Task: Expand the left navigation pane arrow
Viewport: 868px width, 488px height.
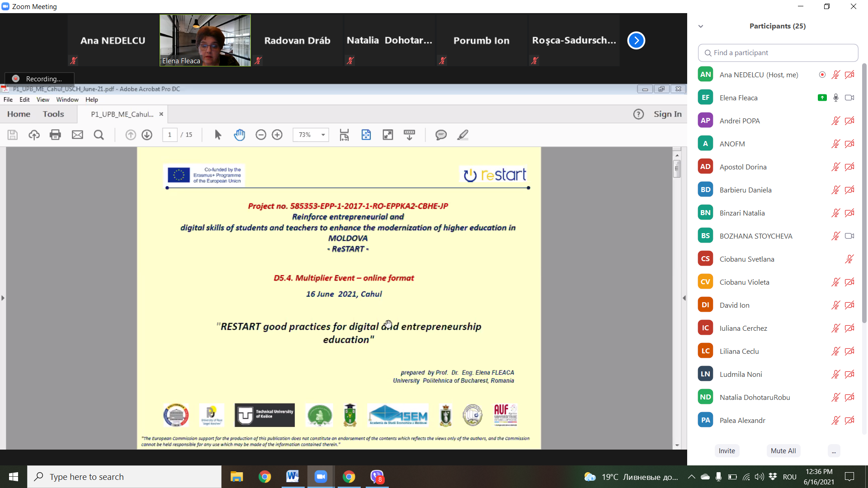Action: click(x=3, y=298)
